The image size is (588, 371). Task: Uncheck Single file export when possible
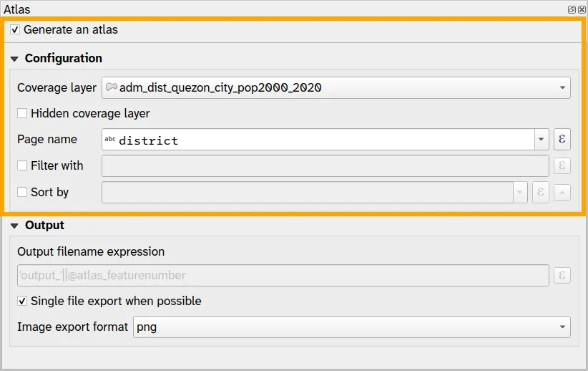(x=22, y=301)
